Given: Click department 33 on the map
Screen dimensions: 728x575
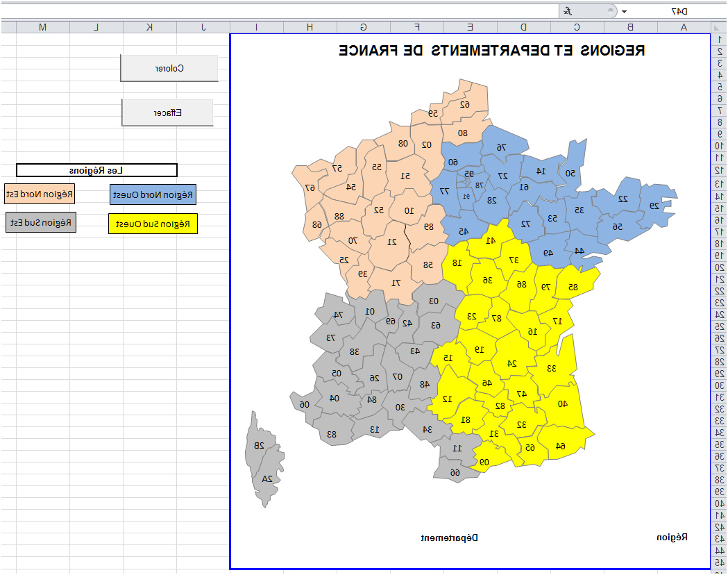Looking at the screenshot, I should [551, 368].
